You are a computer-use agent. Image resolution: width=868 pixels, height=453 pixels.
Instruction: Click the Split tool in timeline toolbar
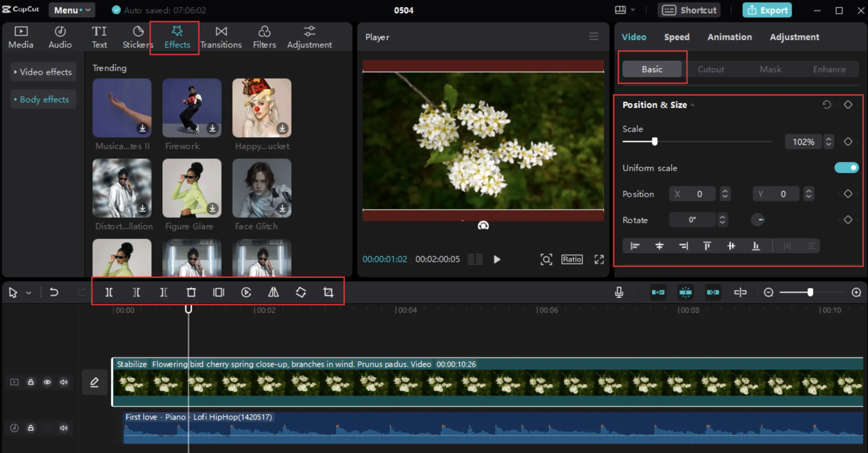(109, 292)
